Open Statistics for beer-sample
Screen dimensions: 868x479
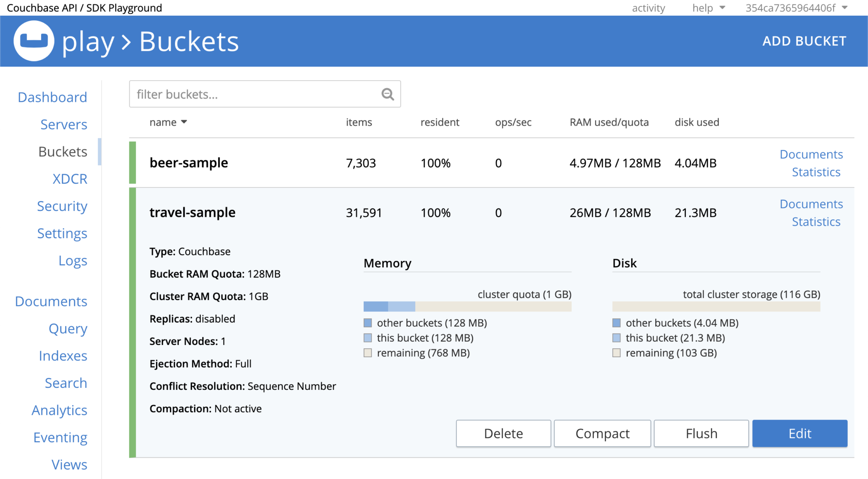[x=816, y=172]
